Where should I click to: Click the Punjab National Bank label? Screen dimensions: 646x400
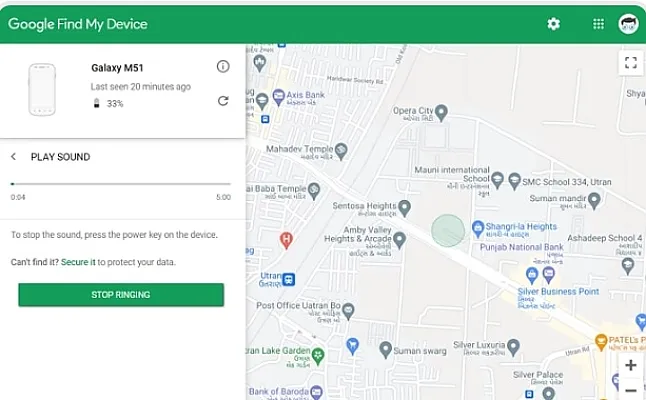click(522, 247)
